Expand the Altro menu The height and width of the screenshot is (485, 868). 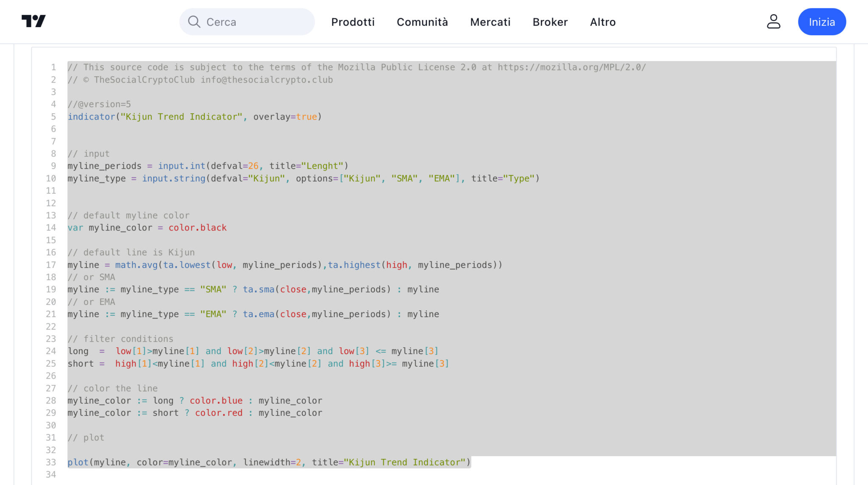pyautogui.click(x=603, y=22)
